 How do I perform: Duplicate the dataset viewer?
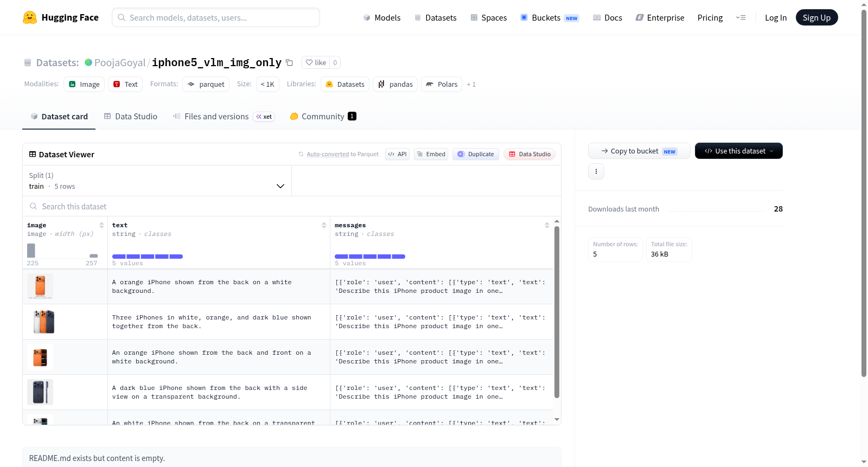coord(476,154)
